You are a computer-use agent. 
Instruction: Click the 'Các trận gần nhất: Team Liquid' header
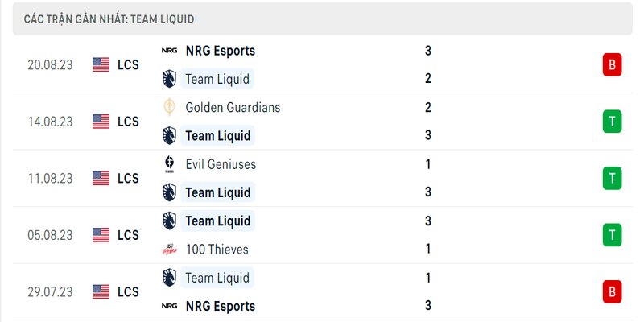click(109, 19)
